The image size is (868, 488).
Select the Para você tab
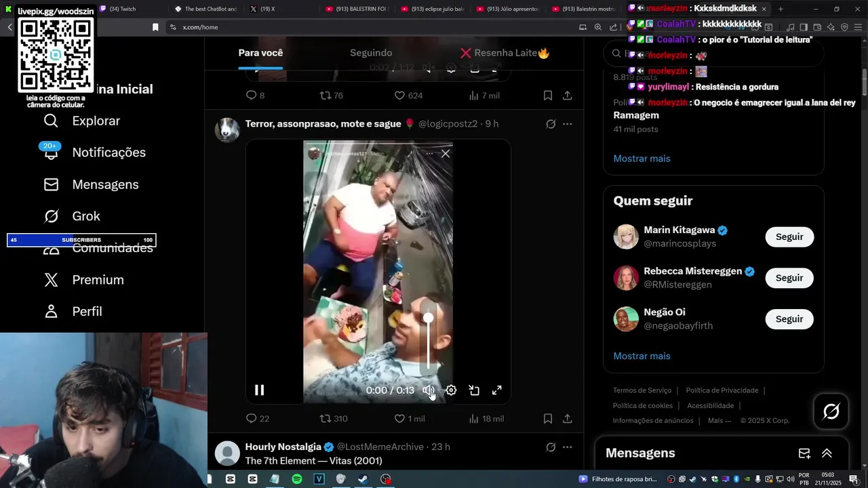pyautogui.click(x=260, y=53)
